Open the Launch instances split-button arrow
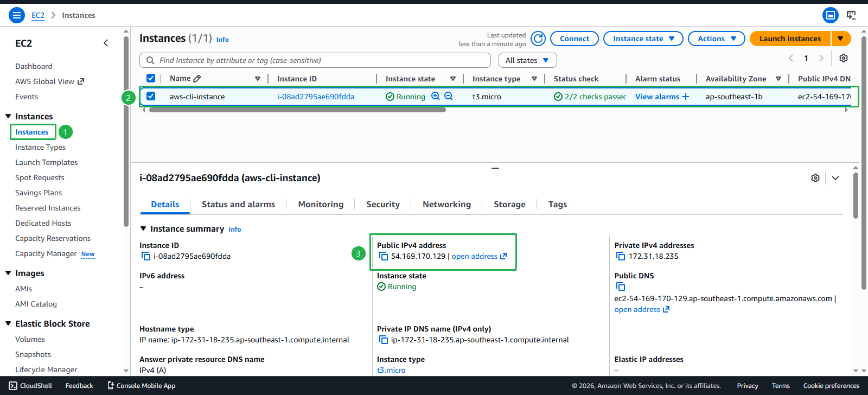The height and width of the screenshot is (395, 868). (840, 39)
